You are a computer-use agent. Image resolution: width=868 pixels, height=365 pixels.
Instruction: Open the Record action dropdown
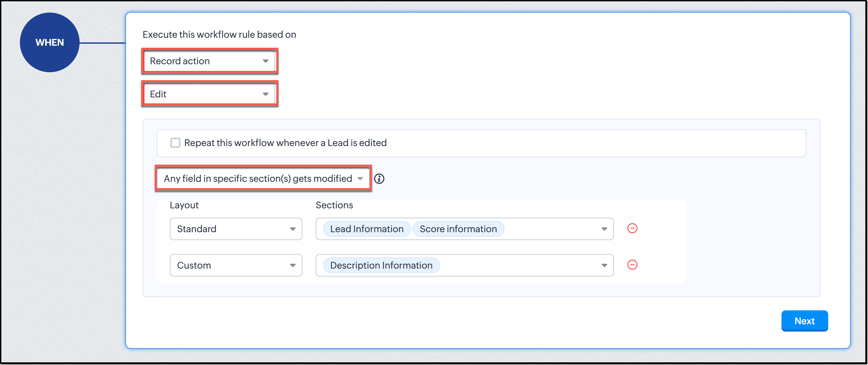pyautogui.click(x=202, y=61)
